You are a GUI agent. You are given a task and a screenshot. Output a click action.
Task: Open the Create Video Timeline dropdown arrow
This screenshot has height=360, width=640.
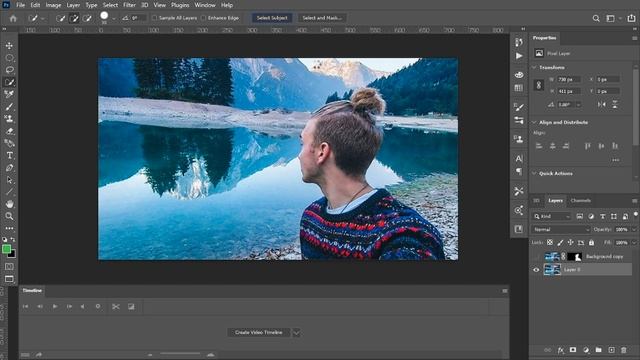(296, 333)
